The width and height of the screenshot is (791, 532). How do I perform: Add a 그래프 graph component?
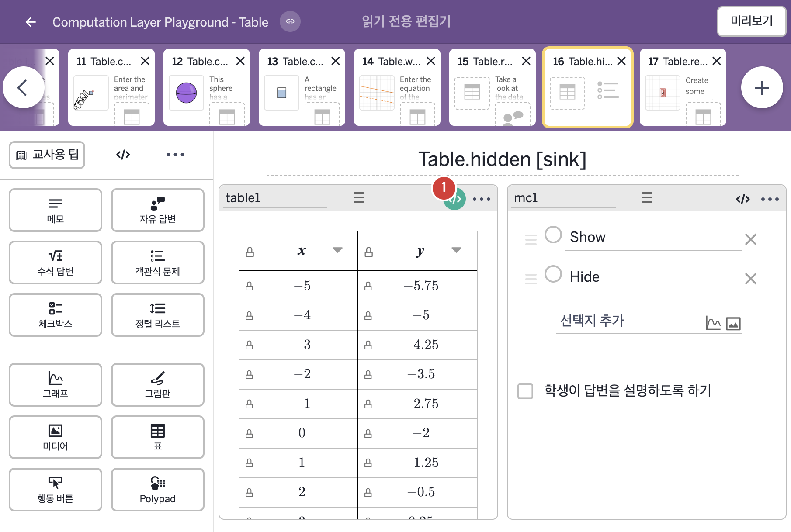point(56,385)
